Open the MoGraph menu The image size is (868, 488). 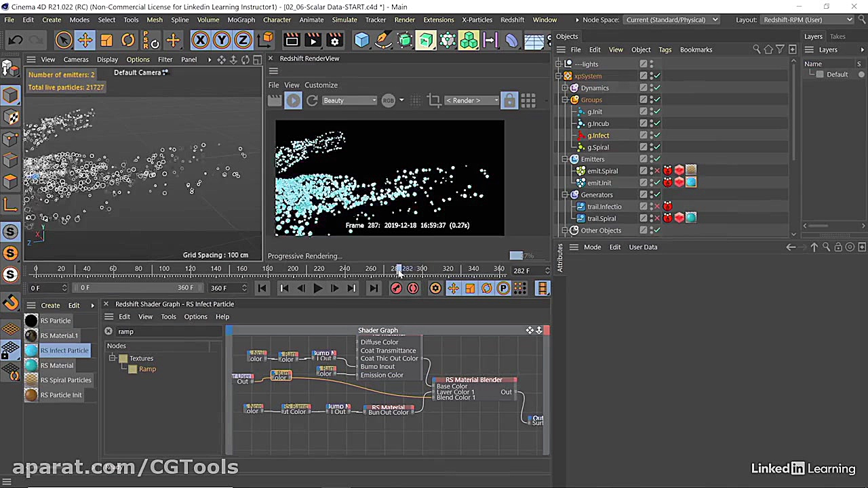241,20
